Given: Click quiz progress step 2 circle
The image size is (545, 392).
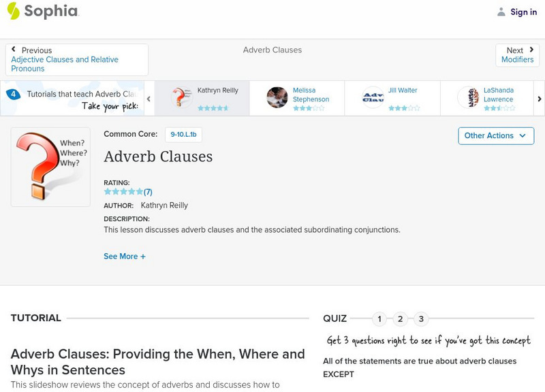Looking at the screenshot, I should (x=400, y=317).
